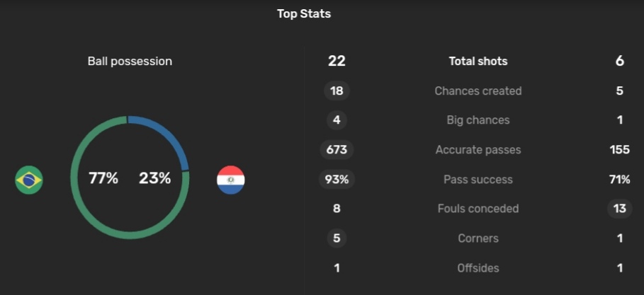644x295 pixels.
Task: Select the Ball possession title
Action: click(x=130, y=61)
